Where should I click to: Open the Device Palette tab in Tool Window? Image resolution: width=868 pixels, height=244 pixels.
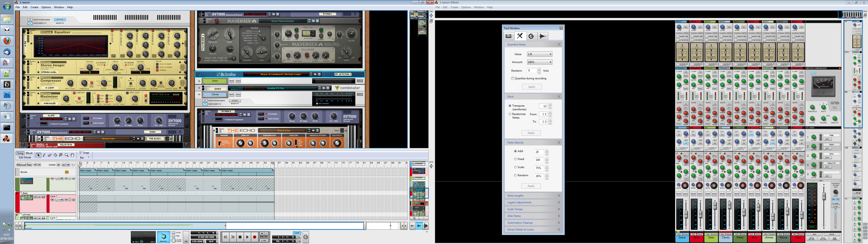tap(509, 36)
